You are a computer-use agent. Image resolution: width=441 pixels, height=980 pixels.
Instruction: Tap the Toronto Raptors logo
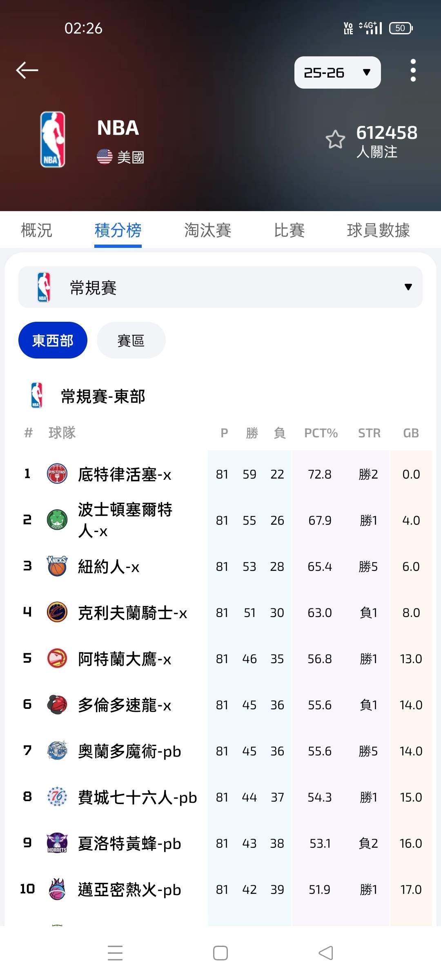(x=57, y=704)
